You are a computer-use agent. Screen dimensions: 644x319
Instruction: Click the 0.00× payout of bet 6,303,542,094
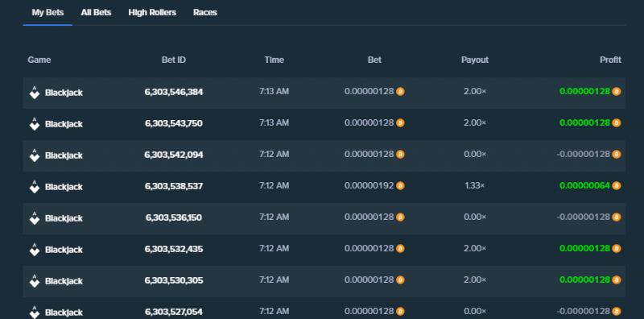coord(475,154)
